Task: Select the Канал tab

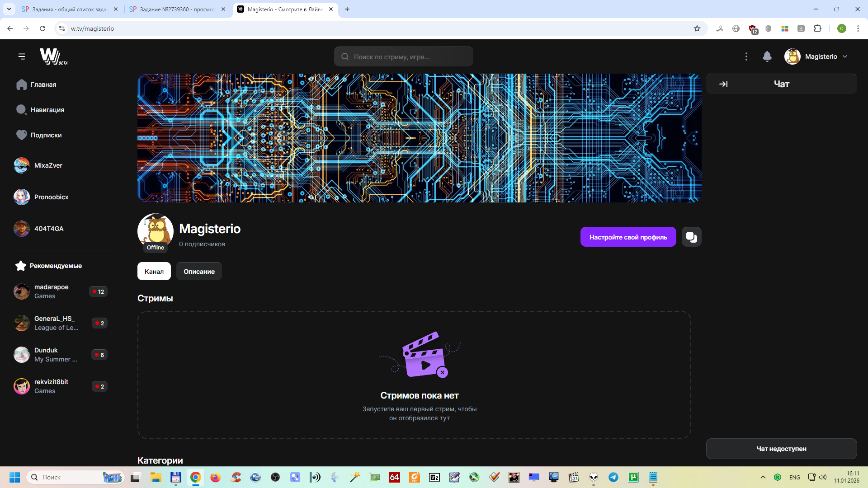Action: click(154, 272)
